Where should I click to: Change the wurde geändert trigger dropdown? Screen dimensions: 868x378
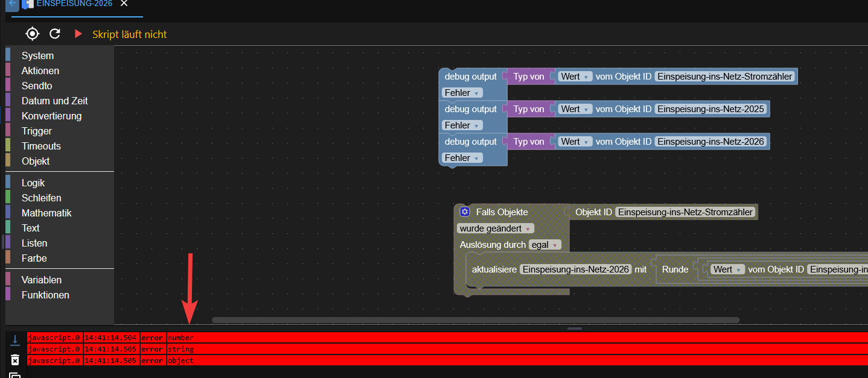click(x=495, y=228)
